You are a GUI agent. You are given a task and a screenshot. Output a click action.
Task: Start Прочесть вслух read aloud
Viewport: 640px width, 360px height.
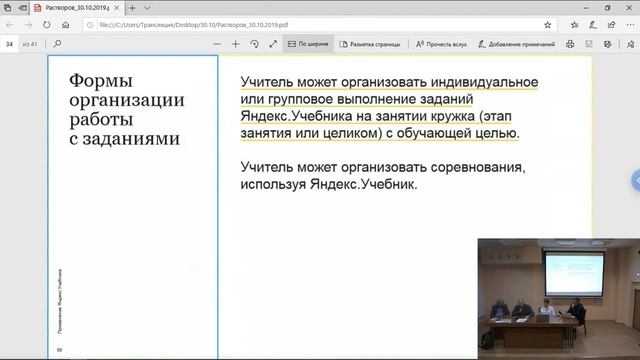(x=441, y=44)
